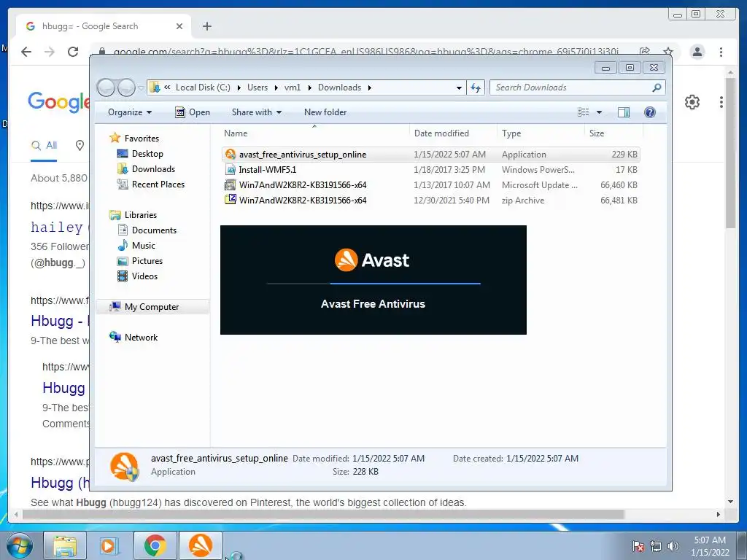Open Desktop under Favorites
747x560 pixels.
tap(147, 153)
